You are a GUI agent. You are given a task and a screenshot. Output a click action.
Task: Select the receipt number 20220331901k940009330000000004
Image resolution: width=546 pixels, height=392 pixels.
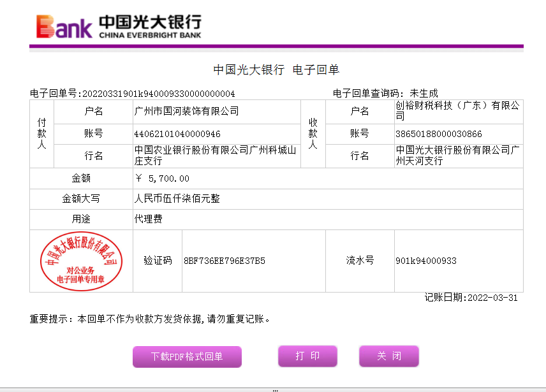coord(158,94)
